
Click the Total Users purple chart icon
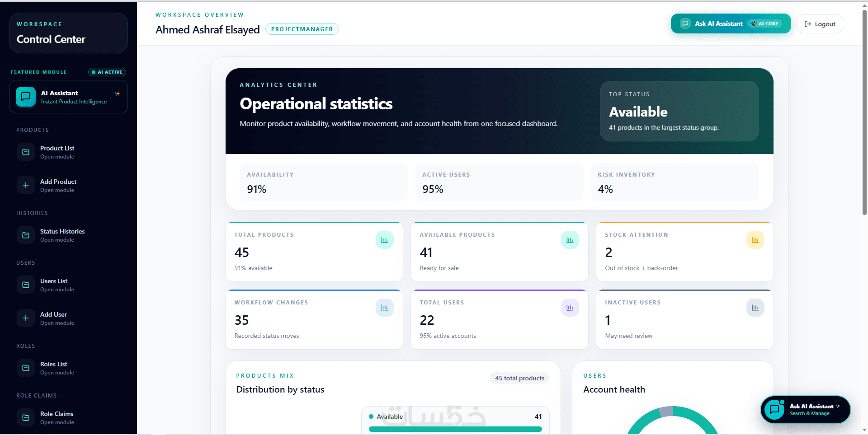570,308
